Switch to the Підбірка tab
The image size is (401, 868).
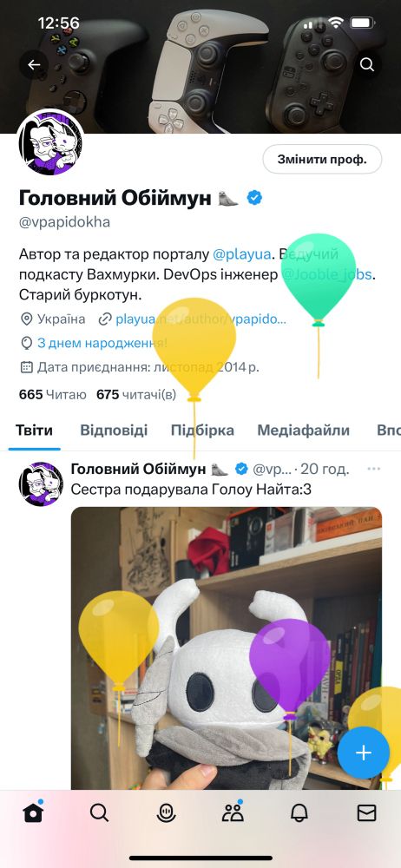(x=202, y=431)
